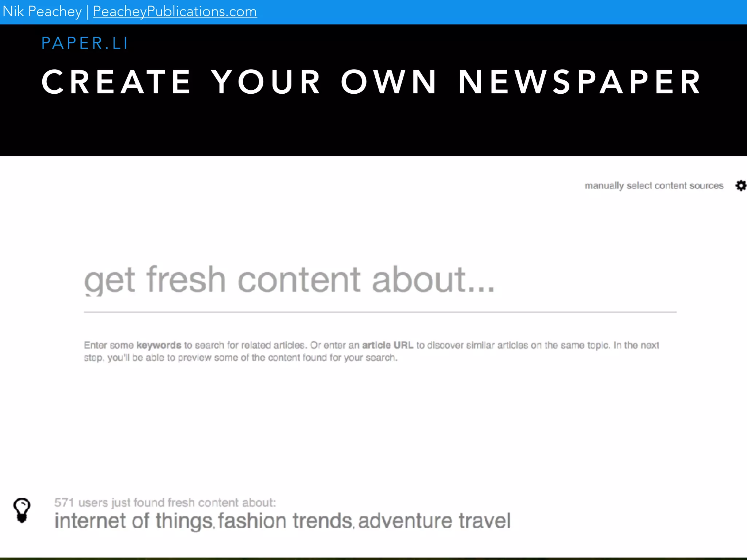Click the PAPER.LI subtitle label
Screen dimensions: 747x560
pyautogui.click(x=84, y=43)
